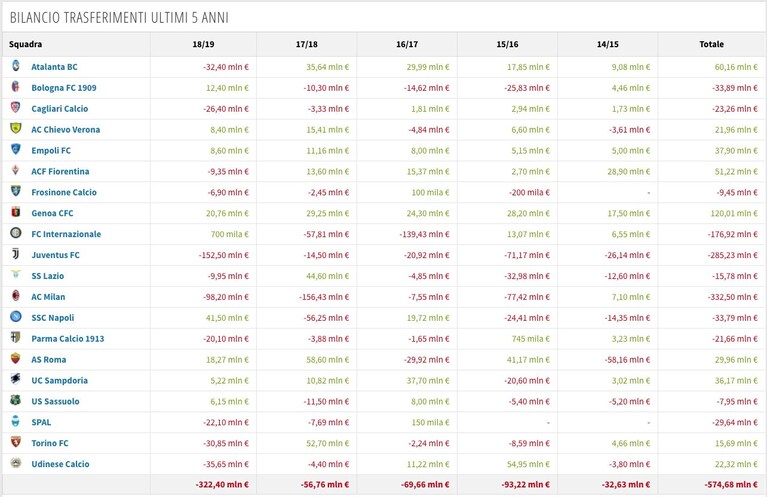Select AC Milan 17/18 value -156,43 mln €

[324, 297]
